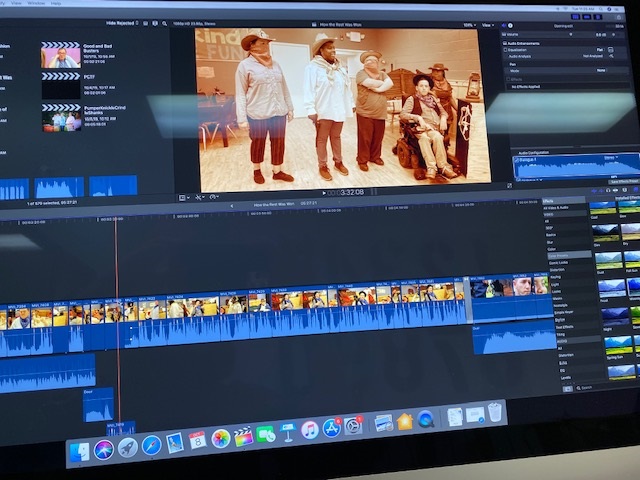The height and width of the screenshot is (480, 640).
Task: Toggle the Dialogue-1 audio component checkbox
Action: coord(517,160)
